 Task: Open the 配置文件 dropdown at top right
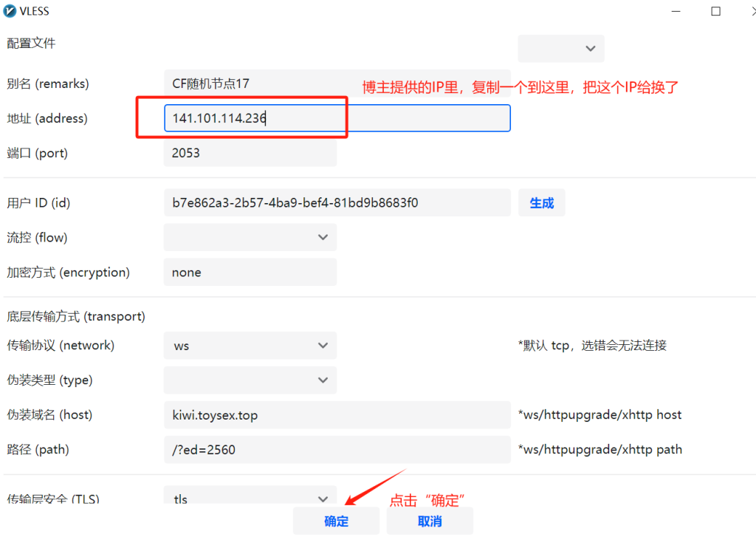click(x=561, y=48)
